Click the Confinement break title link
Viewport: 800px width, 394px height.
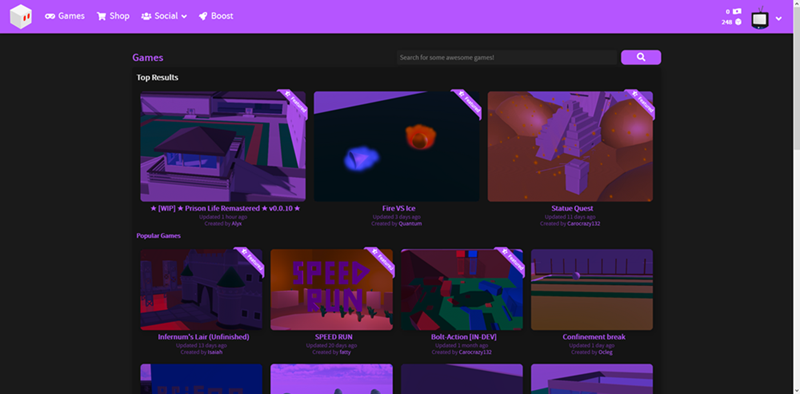click(x=594, y=337)
